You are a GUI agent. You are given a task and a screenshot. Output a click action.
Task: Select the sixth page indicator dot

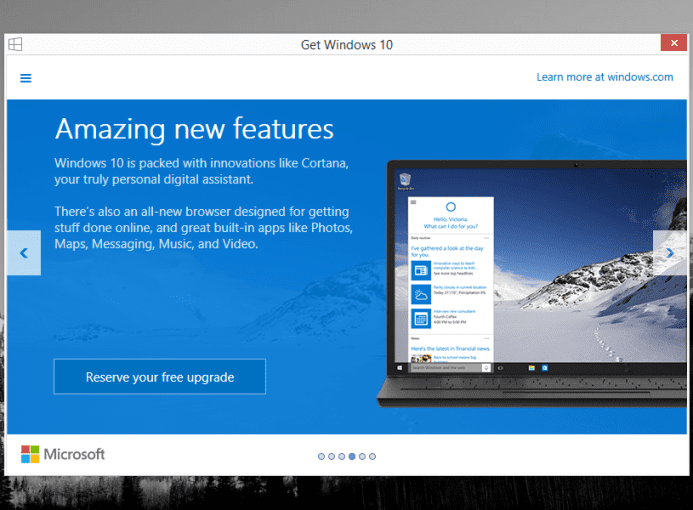click(372, 457)
